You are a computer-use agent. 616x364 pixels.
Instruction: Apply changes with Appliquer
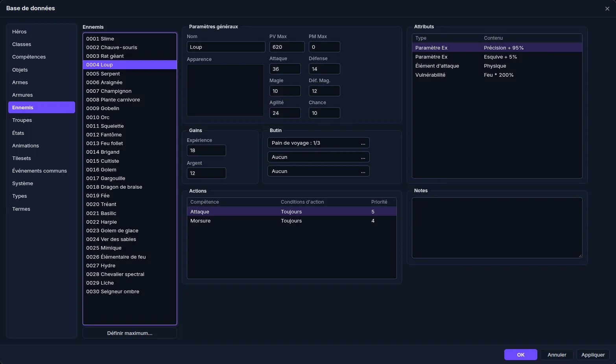pos(593,355)
